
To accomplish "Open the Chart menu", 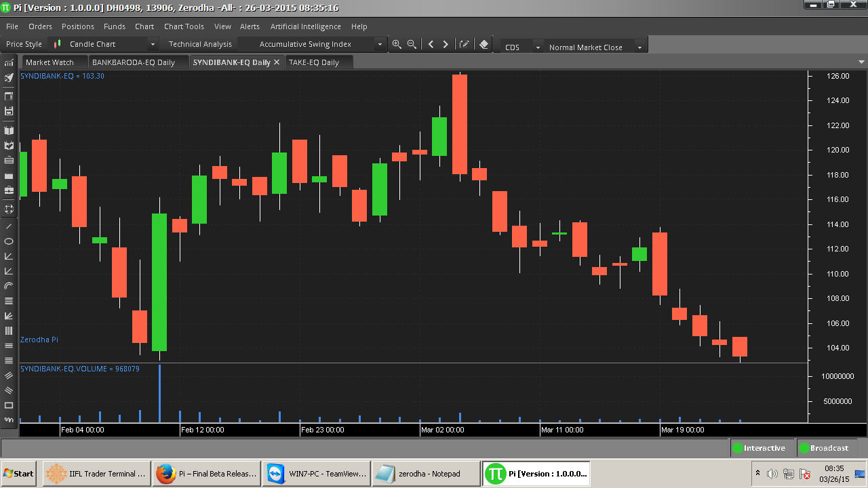I will pos(144,26).
